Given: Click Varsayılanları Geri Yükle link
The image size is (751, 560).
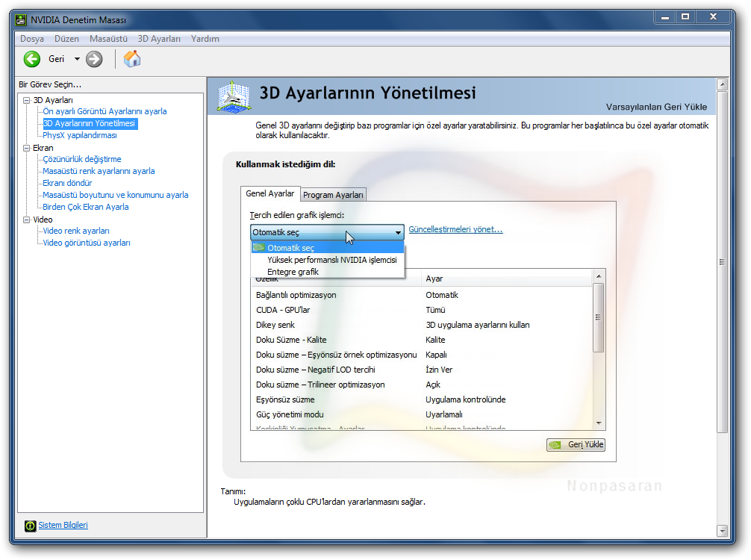Looking at the screenshot, I should [x=656, y=107].
